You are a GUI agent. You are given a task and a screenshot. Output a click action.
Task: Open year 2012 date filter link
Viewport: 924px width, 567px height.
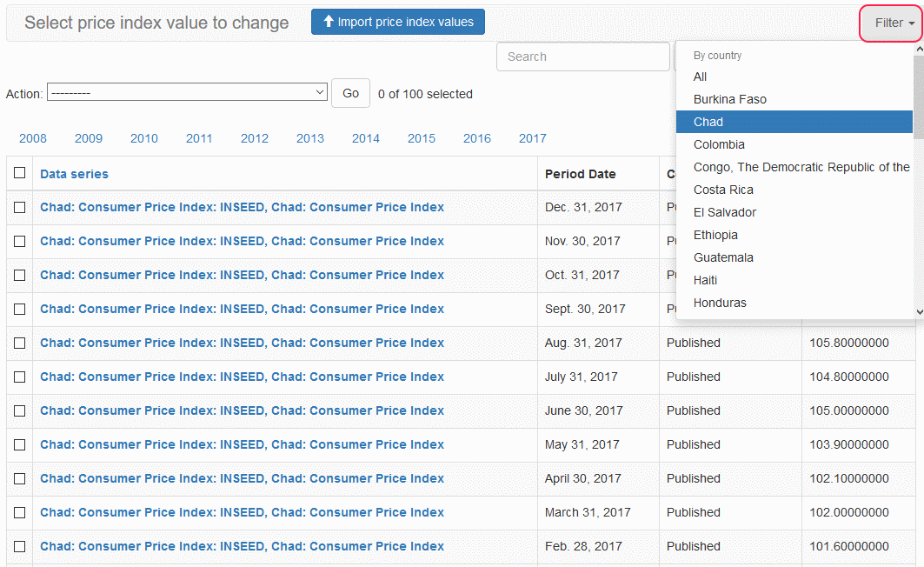click(x=255, y=138)
